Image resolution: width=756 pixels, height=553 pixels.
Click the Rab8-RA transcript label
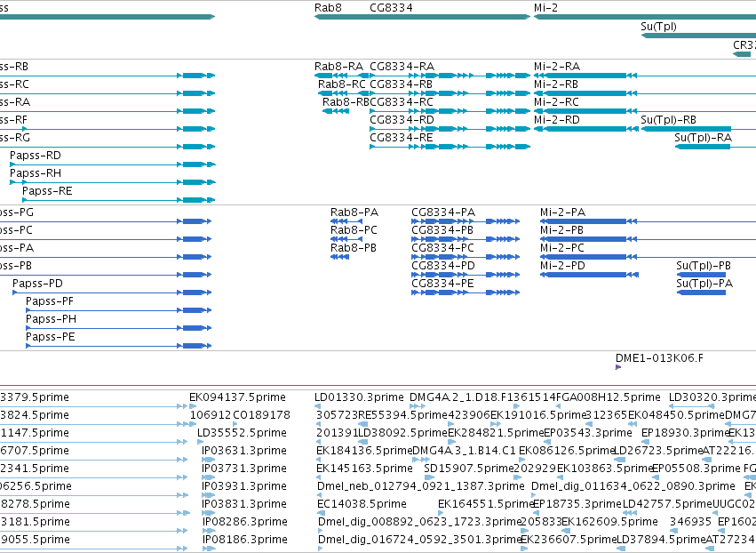(x=338, y=67)
